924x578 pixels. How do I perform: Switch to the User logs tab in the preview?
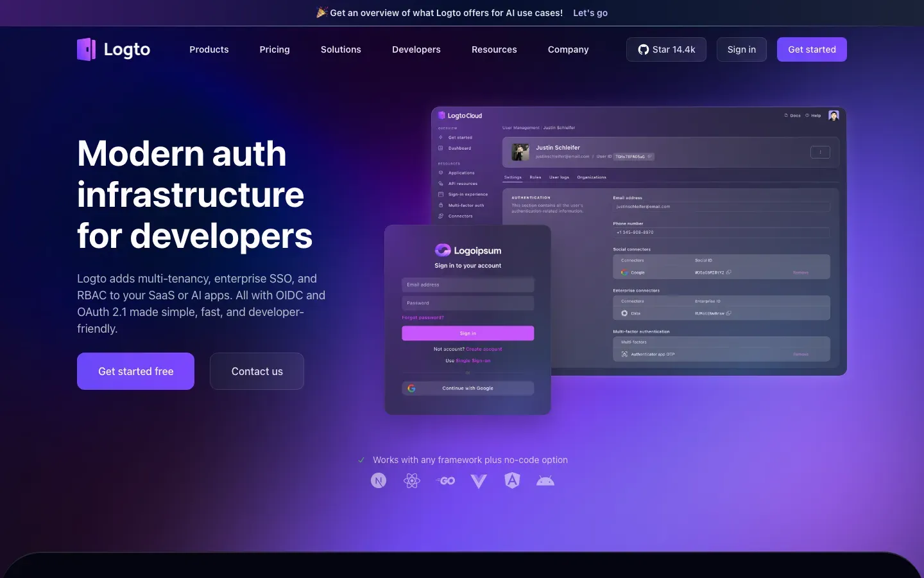tap(559, 177)
